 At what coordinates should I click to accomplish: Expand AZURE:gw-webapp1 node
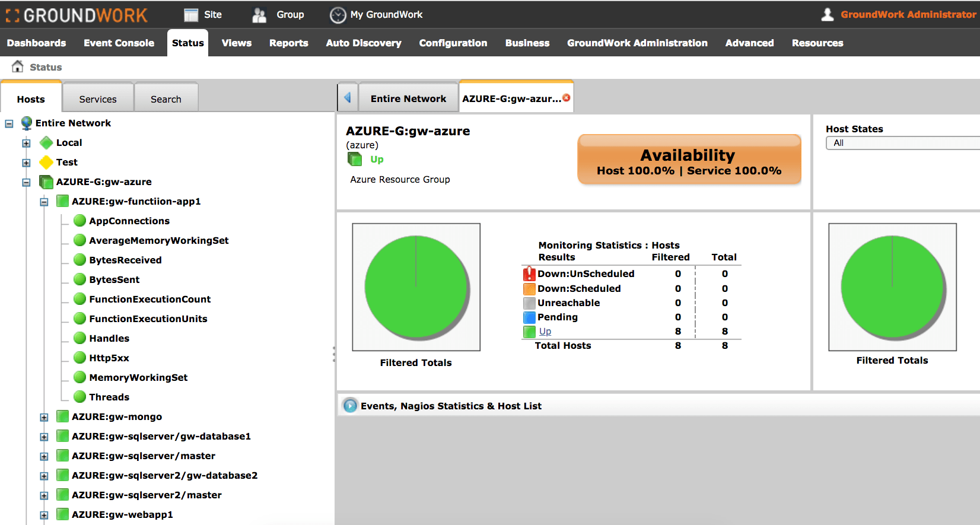(44, 515)
